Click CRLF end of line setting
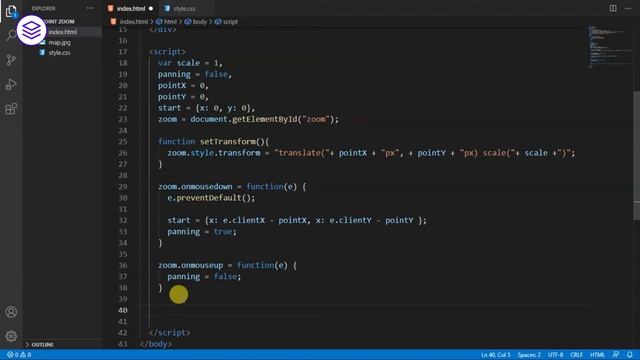 click(576, 355)
